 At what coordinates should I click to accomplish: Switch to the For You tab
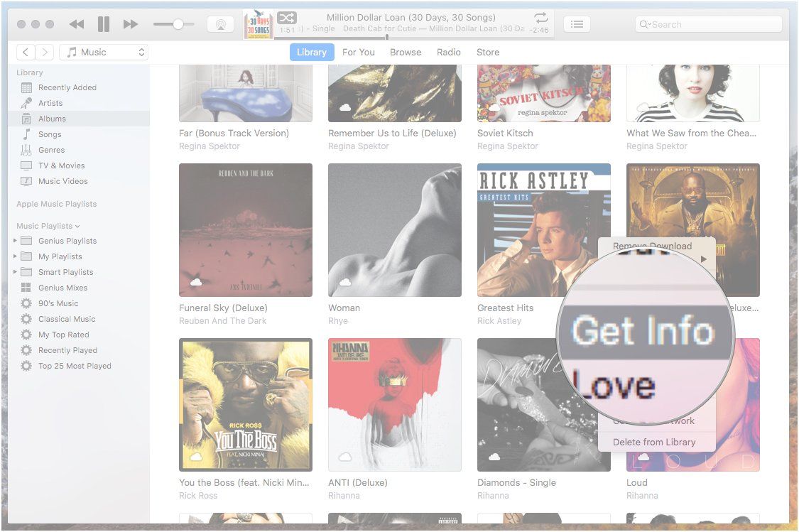coord(359,51)
